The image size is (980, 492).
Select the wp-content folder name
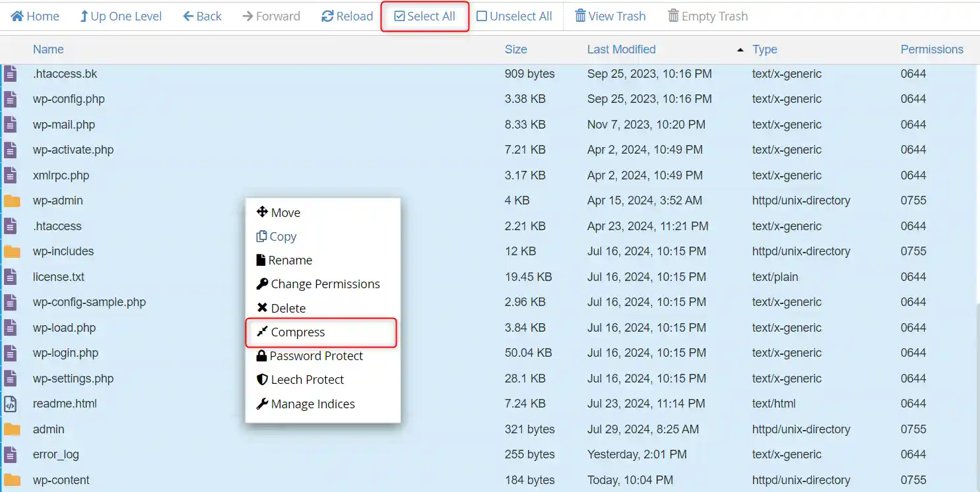click(61, 480)
